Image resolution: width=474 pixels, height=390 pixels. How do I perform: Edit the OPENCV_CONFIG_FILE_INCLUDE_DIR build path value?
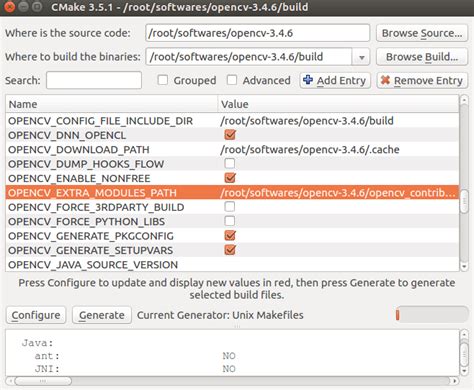(307, 121)
